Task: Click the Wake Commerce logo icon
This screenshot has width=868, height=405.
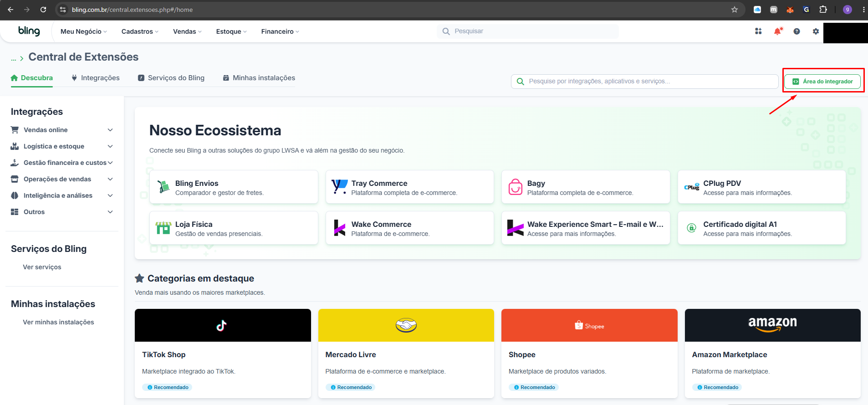Action: click(x=339, y=228)
